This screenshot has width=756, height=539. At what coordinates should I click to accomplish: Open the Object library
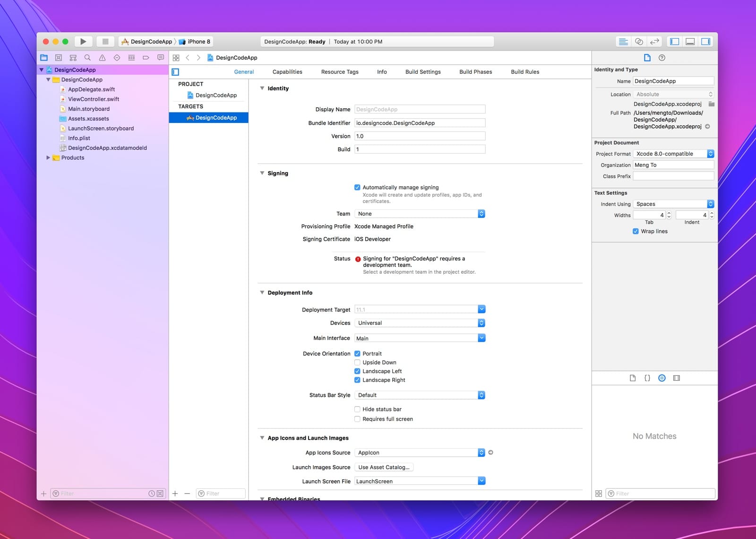coord(662,378)
